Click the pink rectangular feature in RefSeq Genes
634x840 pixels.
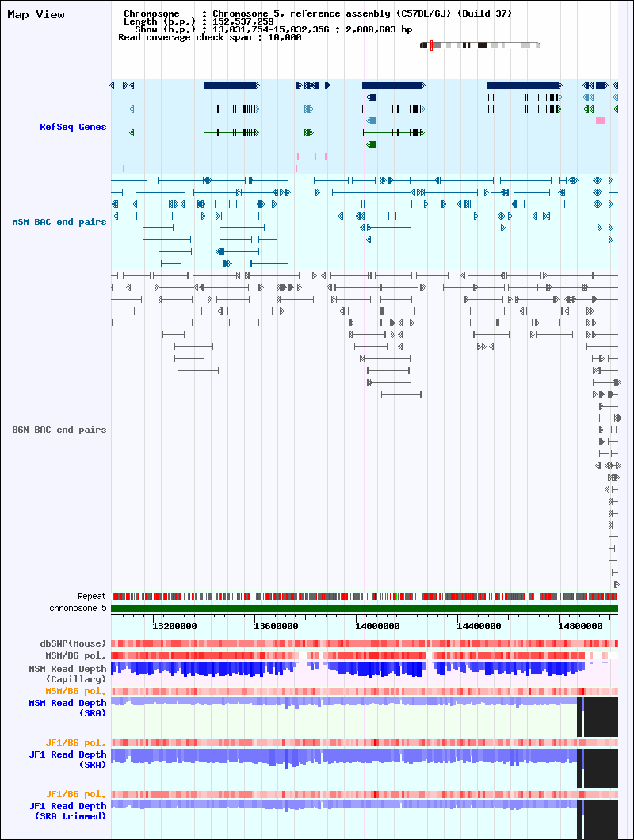click(600, 121)
